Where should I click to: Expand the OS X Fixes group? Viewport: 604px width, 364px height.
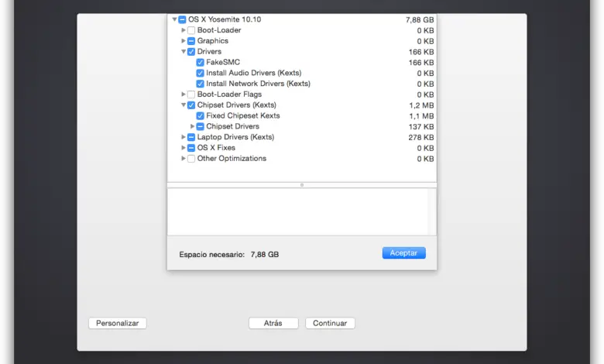(184, 147)
